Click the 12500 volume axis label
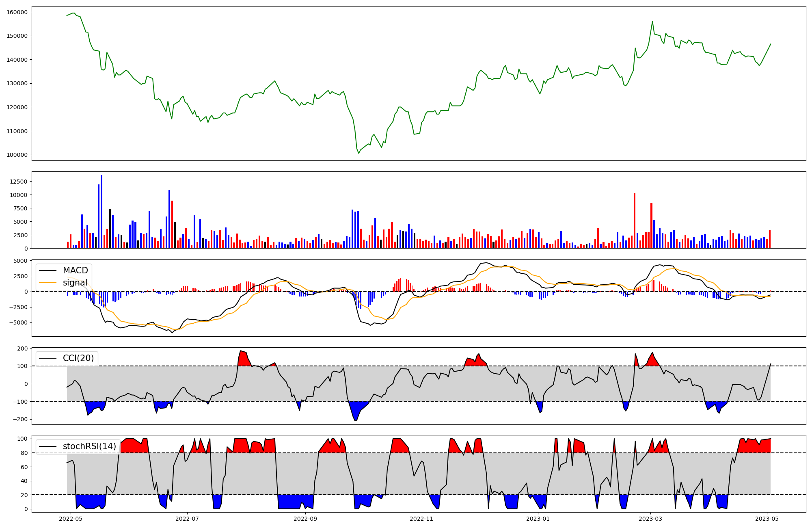 click(x=19, y=182)
